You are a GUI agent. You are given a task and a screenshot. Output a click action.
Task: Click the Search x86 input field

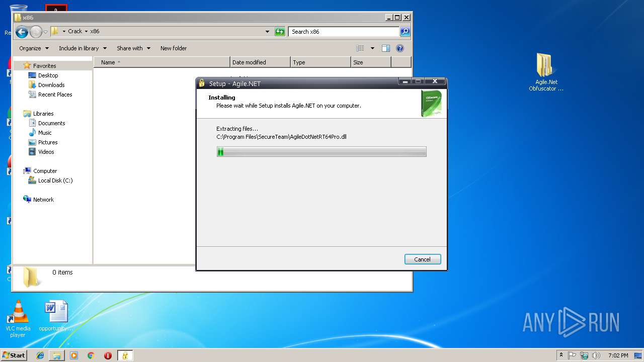point(344,32)
